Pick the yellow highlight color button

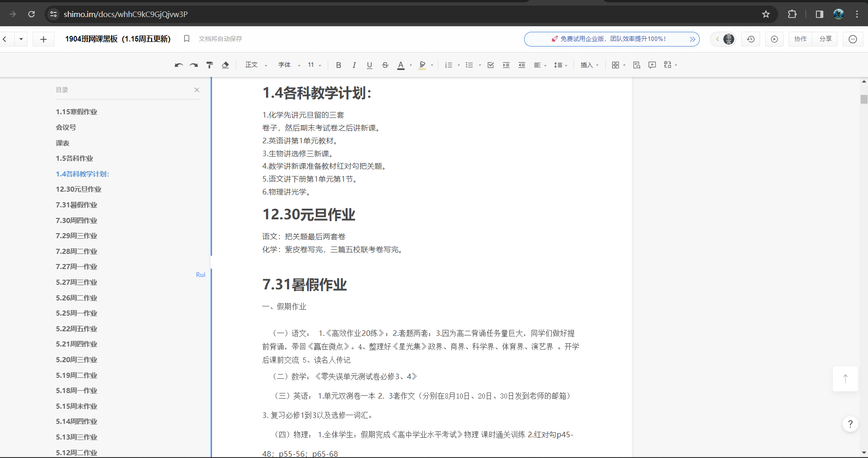[x=422, y=65]
